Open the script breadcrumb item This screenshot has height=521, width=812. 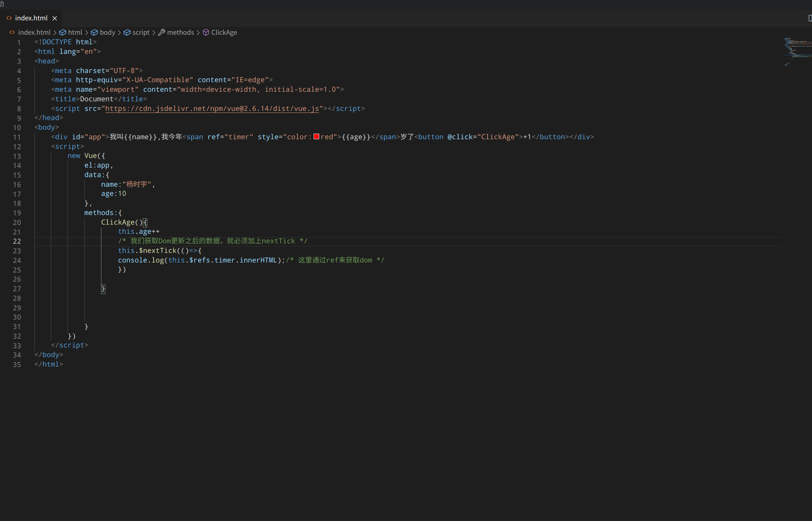[x=141, y=32]
